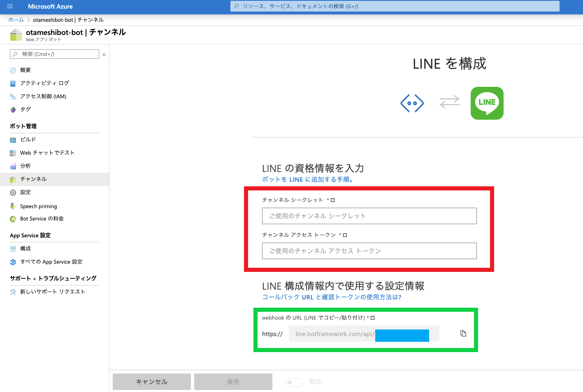The height and width of the screenshot is (392, 583).
Task: Select Web チャットでテスト in sidebar
Action: pyautogui.click(x=47, y=153)
